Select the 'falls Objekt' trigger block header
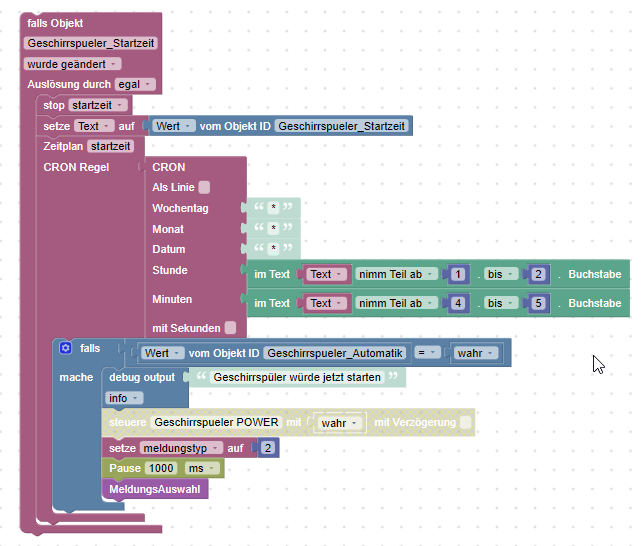643x546 pixels. coord(55,23)
